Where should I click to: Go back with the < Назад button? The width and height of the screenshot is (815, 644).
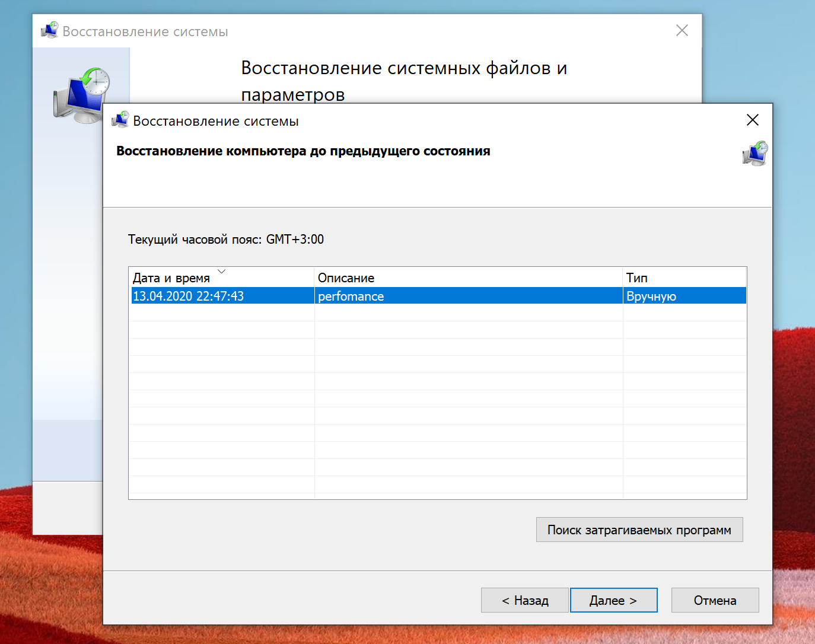pos(525,600)
